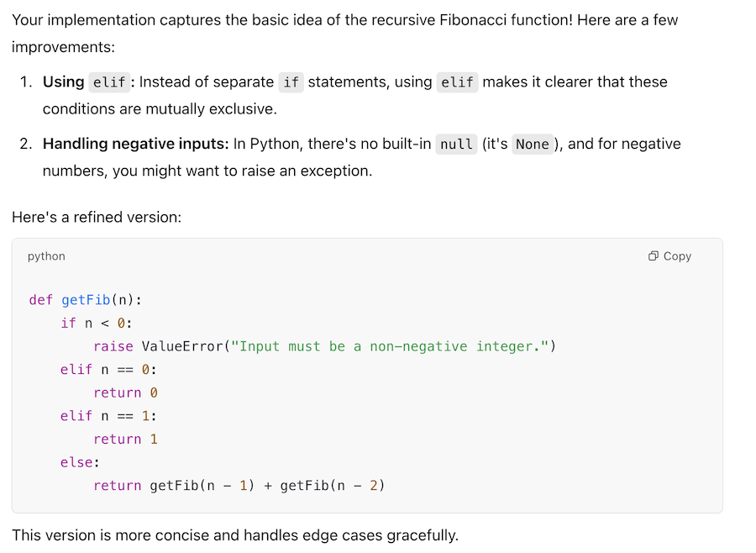The height and width of the screenshot is (553, 756).
Task: Click the bold 'Handling negative inputs:' heading
Action: (x=135, y=144)
